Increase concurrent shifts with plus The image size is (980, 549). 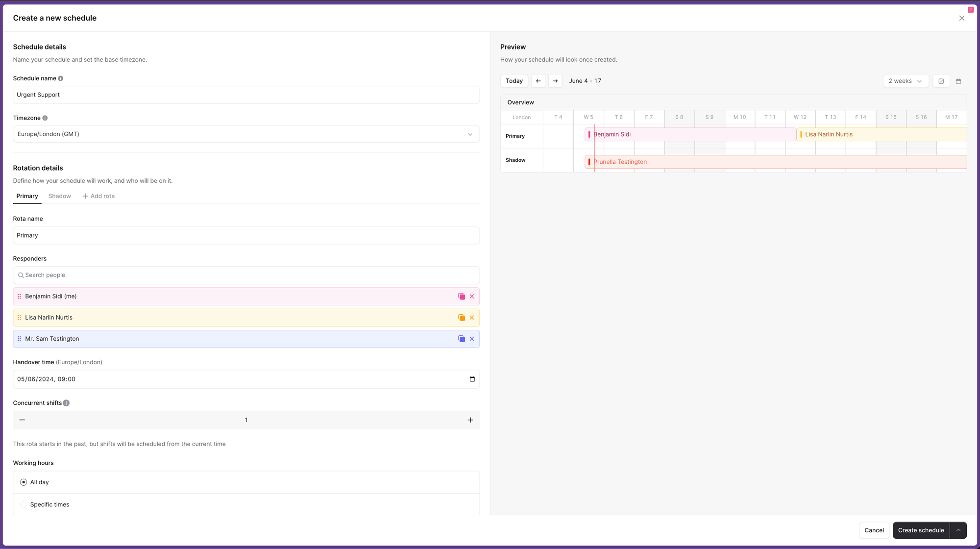pyautogui.click(x=470, y=420)
